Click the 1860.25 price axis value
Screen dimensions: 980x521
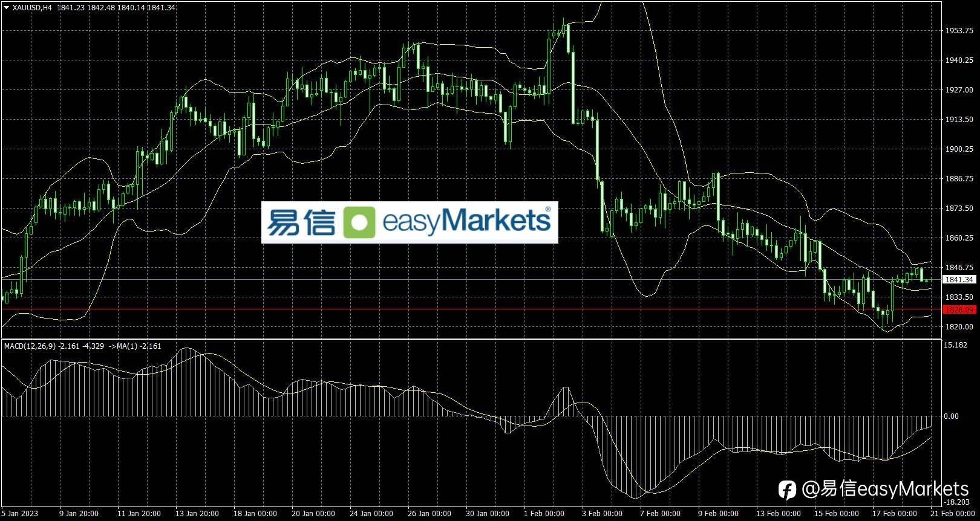(x=959, y=238)
